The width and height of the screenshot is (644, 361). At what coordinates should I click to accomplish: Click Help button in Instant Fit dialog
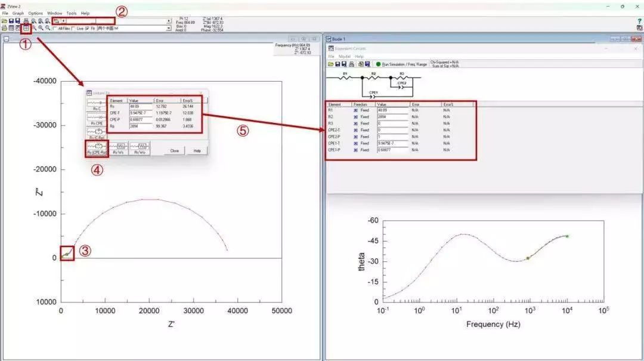197,151
